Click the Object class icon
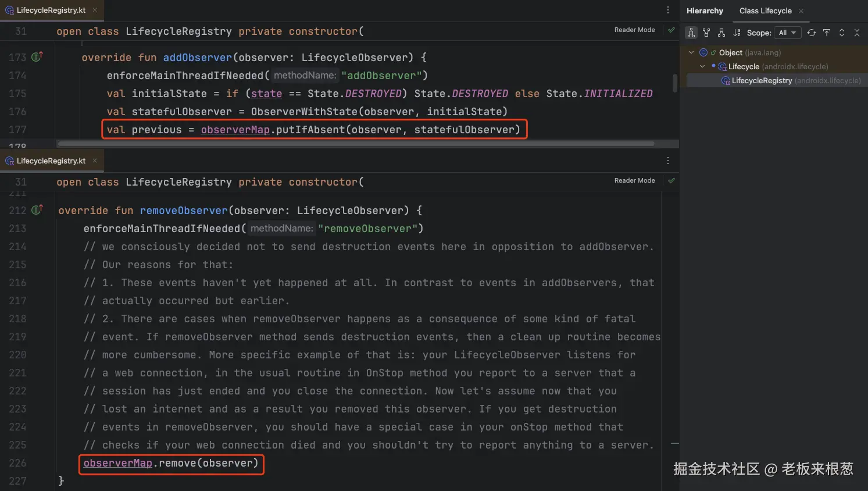This screenshot has width=868, height=491. click(x=703, y=52)
